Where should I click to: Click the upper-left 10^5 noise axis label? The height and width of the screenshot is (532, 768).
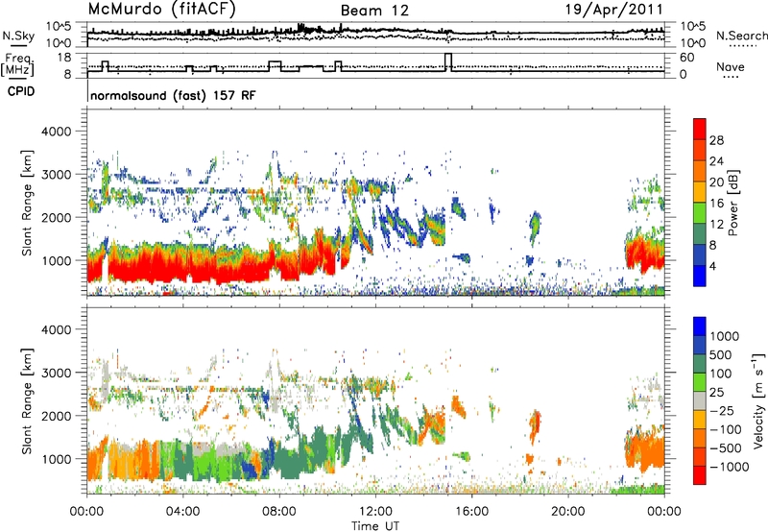(59, 26)
